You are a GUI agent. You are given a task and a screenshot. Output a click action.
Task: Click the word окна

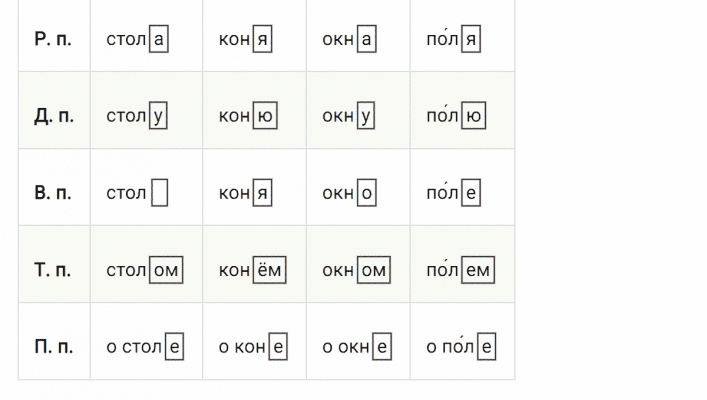(x=349, y=39)
